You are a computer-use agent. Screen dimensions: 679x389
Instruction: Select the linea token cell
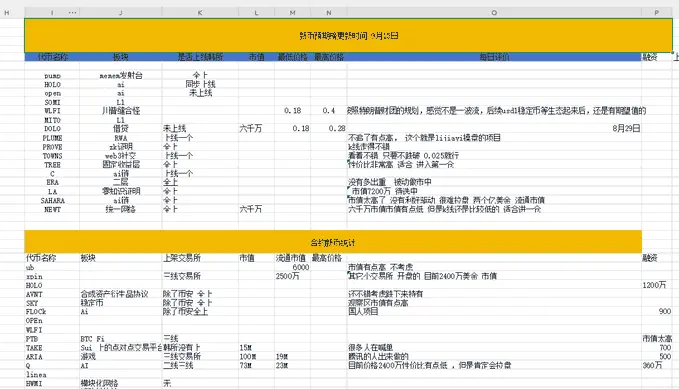point(36,374)
